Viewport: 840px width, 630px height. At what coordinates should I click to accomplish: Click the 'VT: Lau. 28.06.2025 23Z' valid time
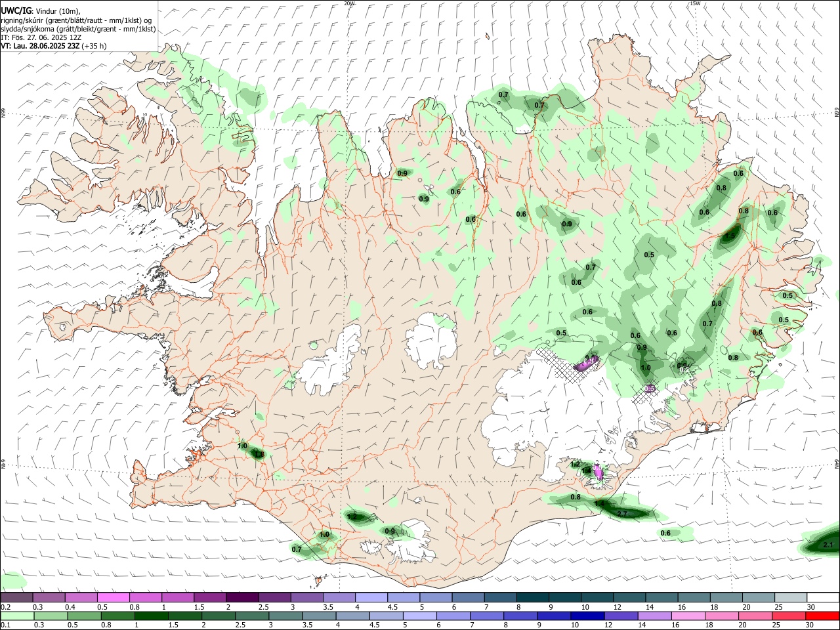[x=40, y=46]
